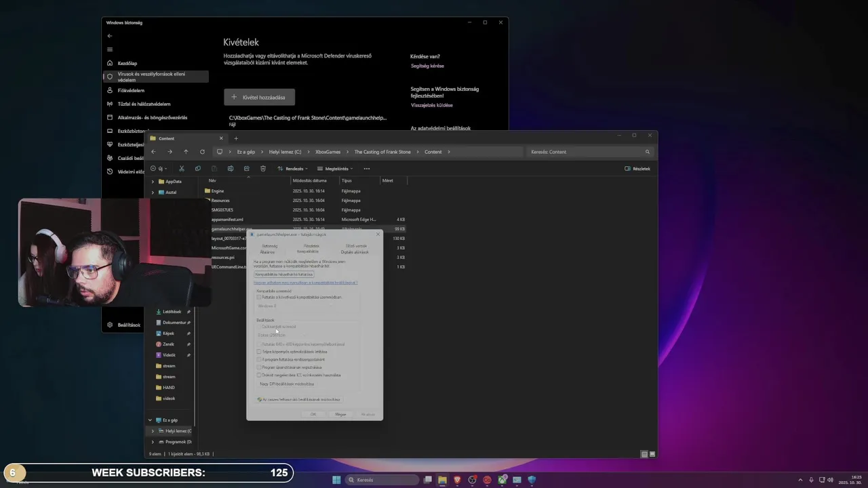Click the Keresés: Content search box
Viewport: 868px width, 488px height.
[x=590, y=152]
